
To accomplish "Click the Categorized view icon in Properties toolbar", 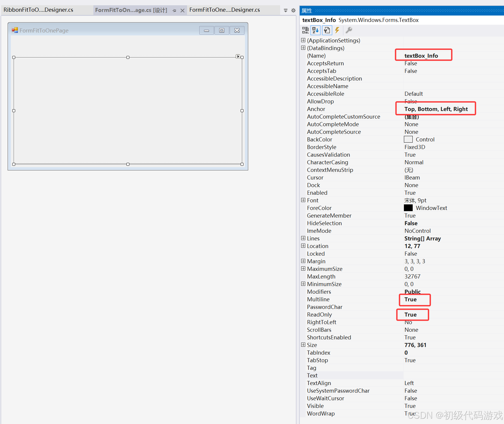I will click(305, 30).
